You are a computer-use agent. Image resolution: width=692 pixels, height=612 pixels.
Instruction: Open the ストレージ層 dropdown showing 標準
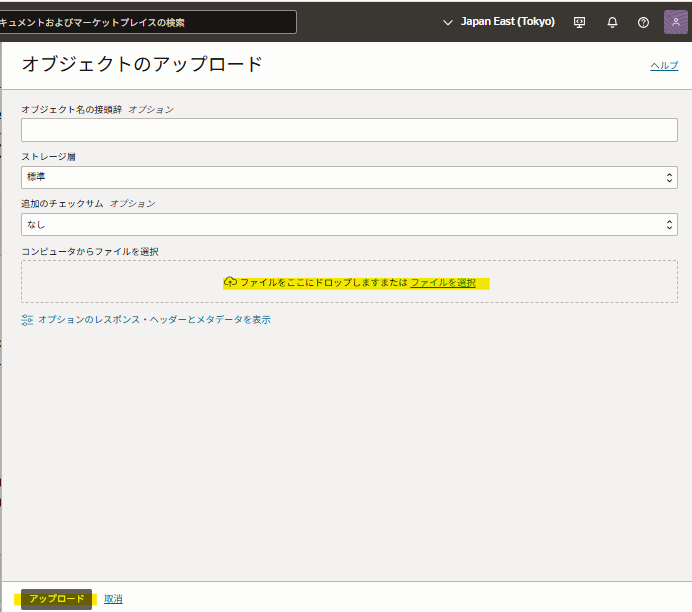[349, 177]
